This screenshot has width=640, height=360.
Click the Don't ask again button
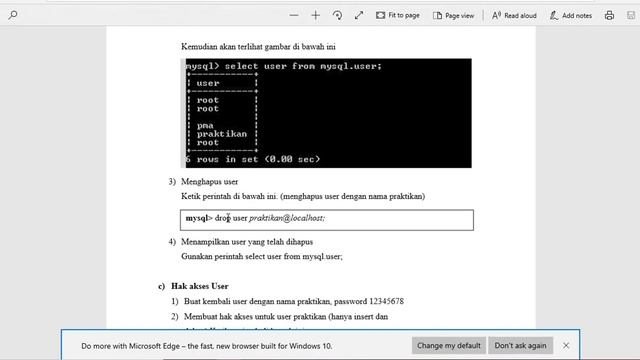[x=520, y=345]
